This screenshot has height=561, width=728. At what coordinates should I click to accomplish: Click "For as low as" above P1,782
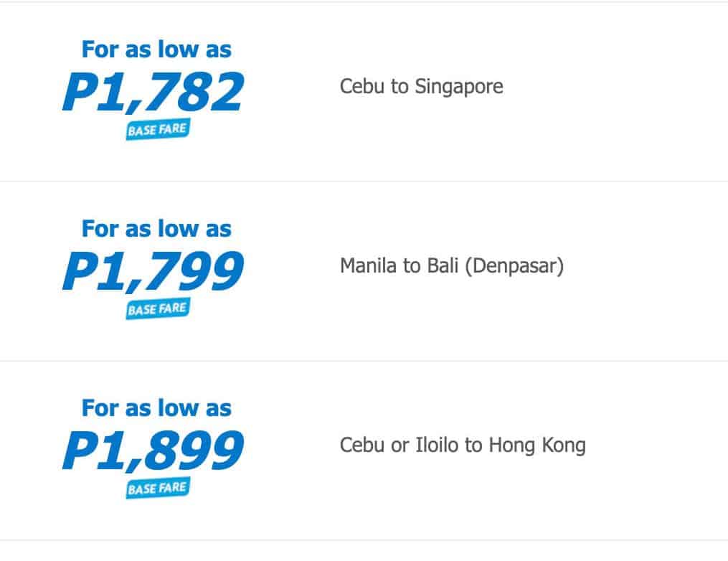[156, 49]
